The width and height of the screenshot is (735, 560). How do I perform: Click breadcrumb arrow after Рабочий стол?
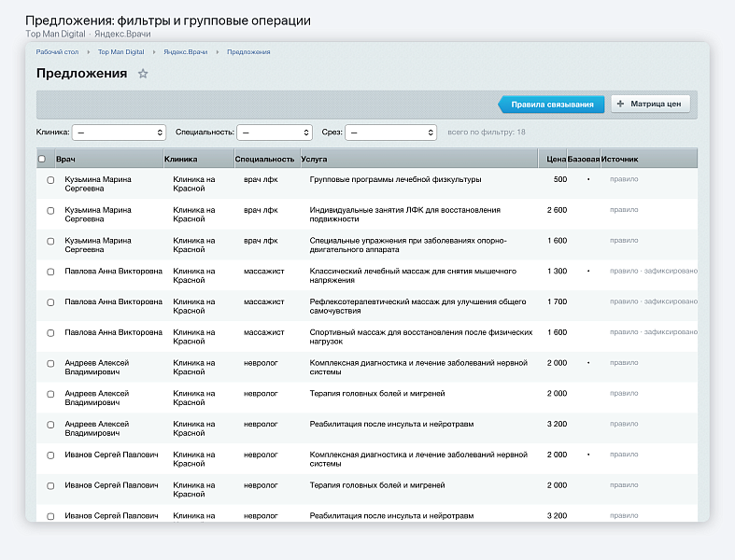[88, 52]
